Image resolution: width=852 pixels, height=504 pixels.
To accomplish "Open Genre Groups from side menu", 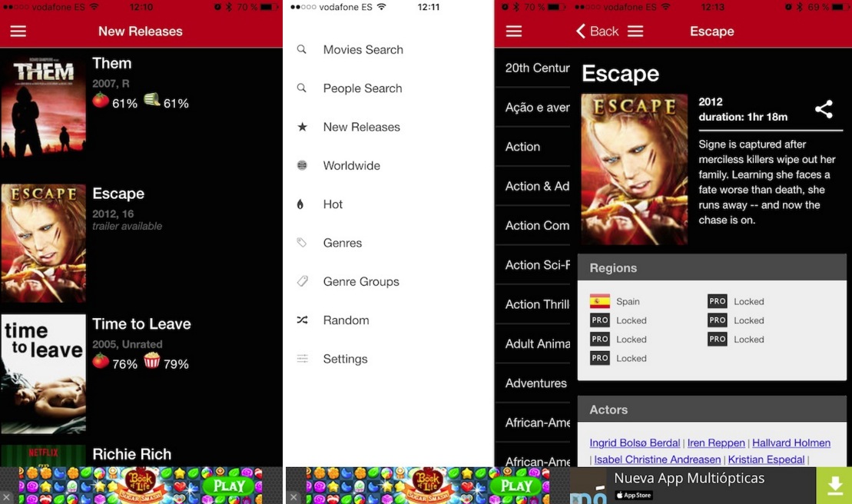I will [x=361, y=281].
